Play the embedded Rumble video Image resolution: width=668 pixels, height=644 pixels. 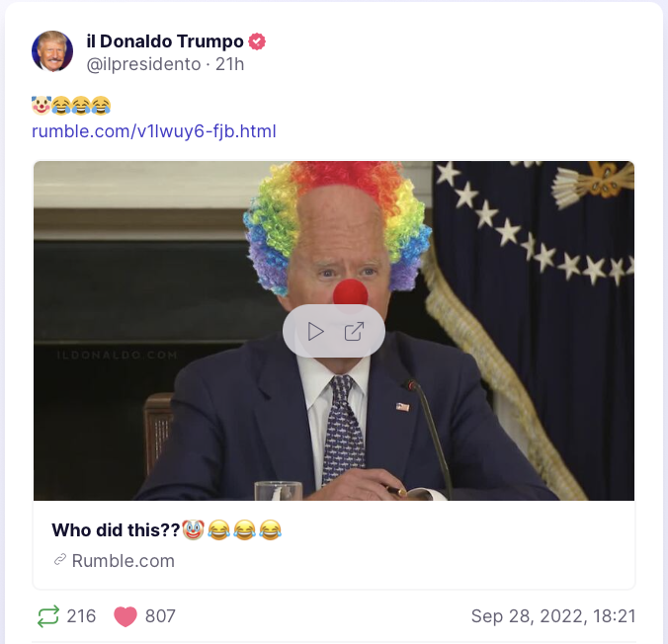point(315,331)
